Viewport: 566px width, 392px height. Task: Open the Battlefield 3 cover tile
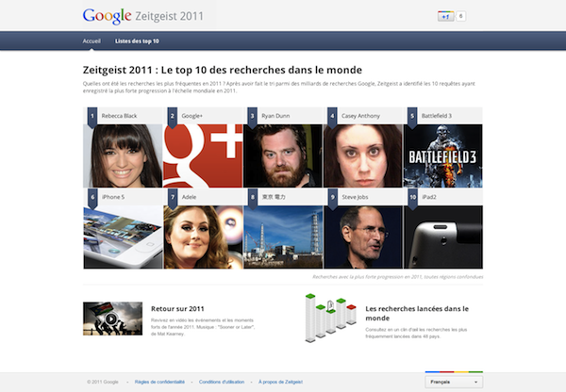(x=443, y=155)
